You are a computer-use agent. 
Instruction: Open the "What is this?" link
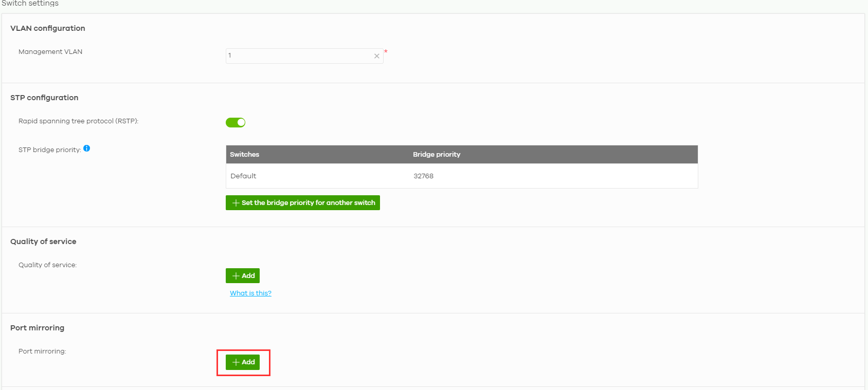click(x=250, y=293)
